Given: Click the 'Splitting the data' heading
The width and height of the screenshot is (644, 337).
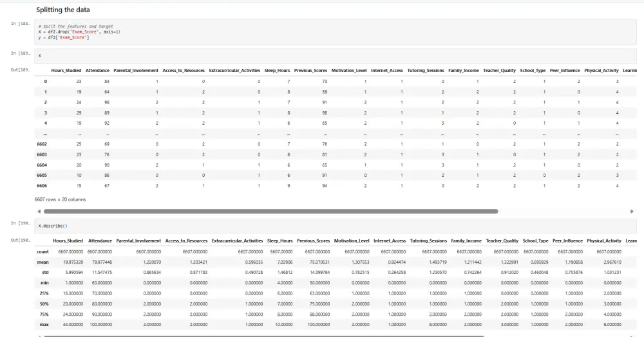Looking at the screenshot, I should point(63,10).
